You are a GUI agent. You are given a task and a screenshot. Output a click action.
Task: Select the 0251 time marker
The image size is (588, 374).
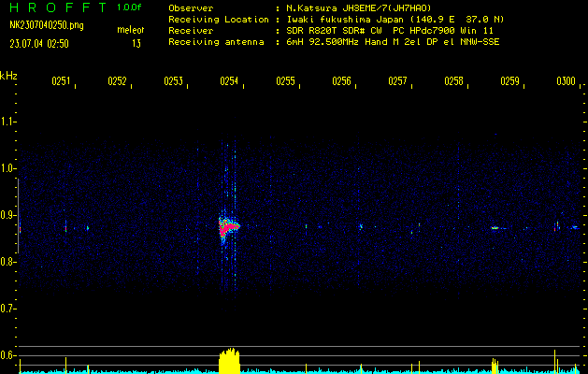pyautogui.click(x=61, y=82)
